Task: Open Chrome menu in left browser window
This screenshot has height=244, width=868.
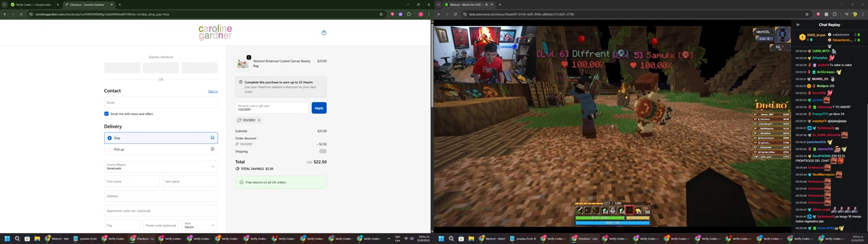Action: coord(429,14)
